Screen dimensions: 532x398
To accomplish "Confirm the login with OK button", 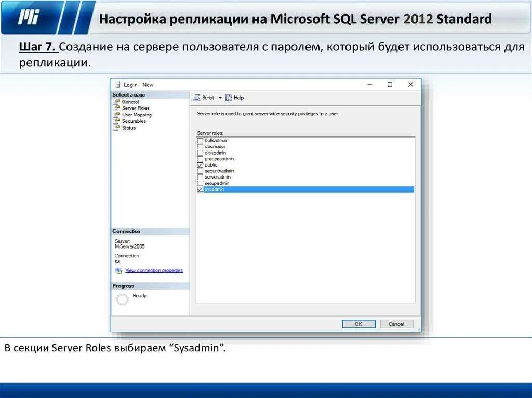I will 358,324.
